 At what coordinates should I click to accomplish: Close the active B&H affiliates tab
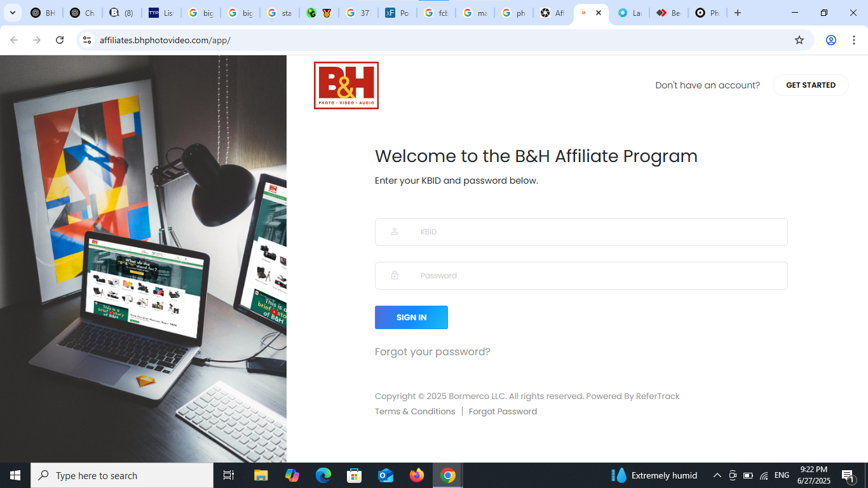[x=599, y=13]
